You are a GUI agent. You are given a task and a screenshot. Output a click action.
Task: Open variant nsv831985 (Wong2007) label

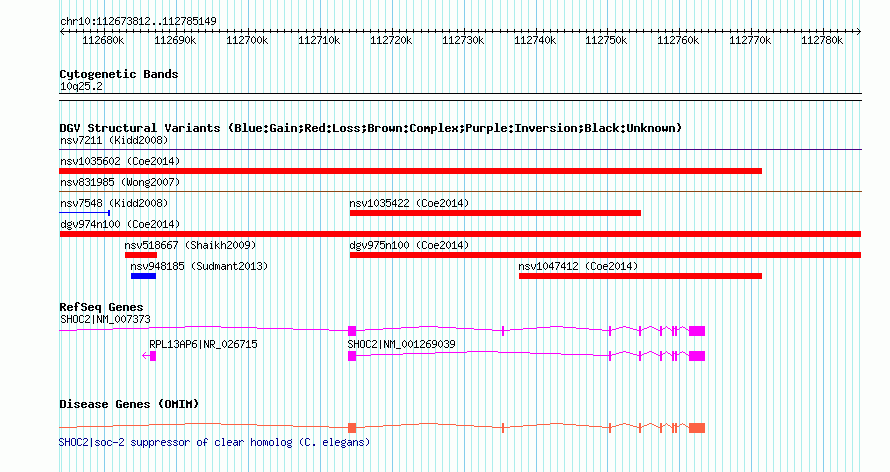tap(120, 182)
